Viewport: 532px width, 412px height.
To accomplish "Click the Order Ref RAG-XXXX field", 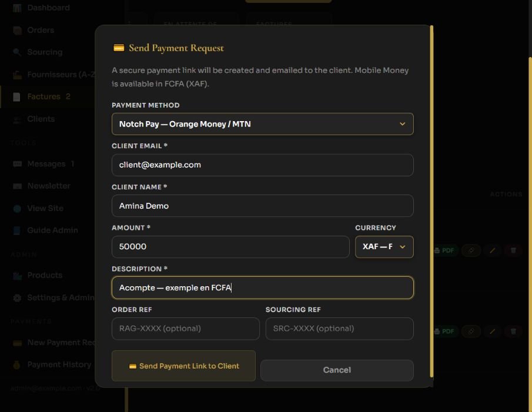I will pos(186,329).
